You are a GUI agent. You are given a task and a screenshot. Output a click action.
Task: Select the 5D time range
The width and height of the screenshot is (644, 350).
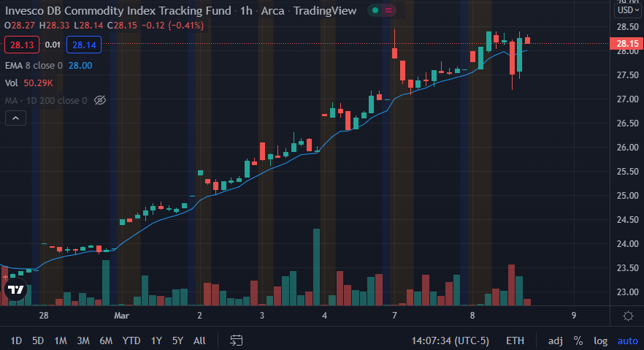38,341
